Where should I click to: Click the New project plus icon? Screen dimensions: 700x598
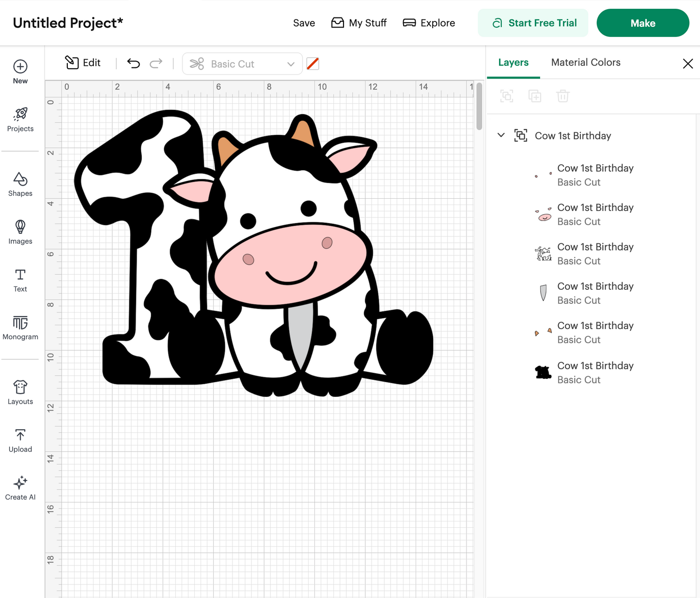point(20,66)
